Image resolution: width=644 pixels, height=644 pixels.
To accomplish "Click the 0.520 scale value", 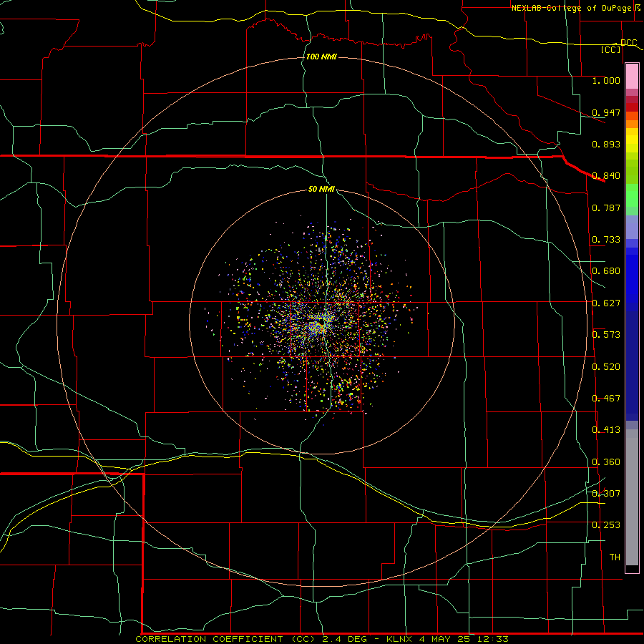I will [606, 367].
